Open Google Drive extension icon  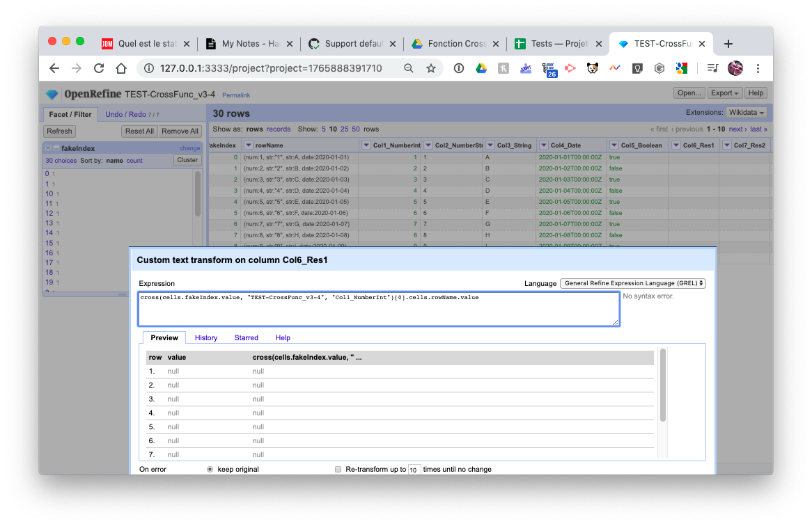click(481, 68)
